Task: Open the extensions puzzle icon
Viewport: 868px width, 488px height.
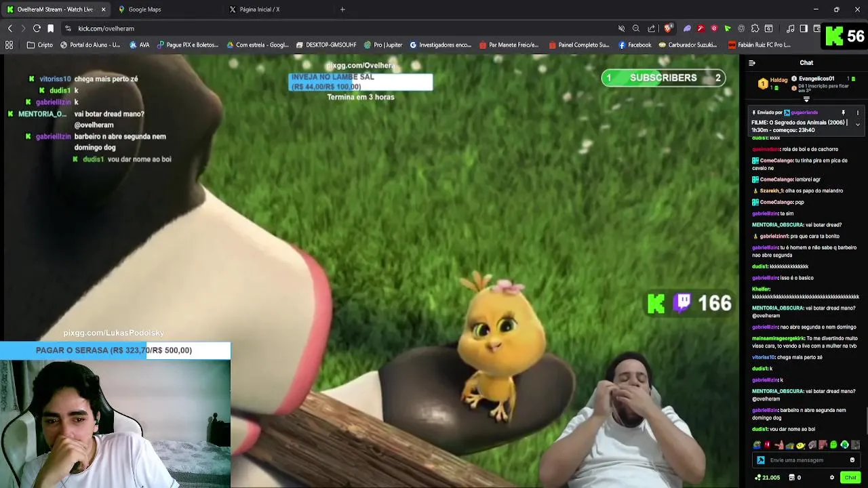Action: pos(755,28)
